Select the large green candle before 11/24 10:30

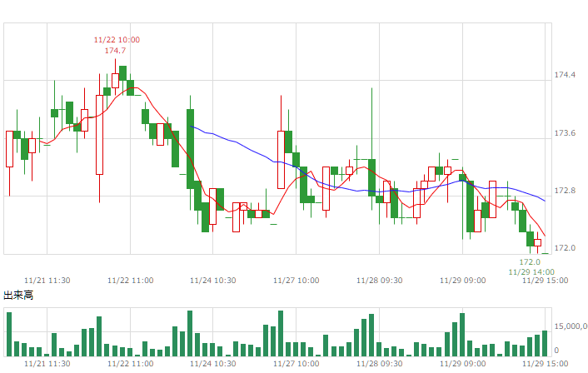pos(190,149)
